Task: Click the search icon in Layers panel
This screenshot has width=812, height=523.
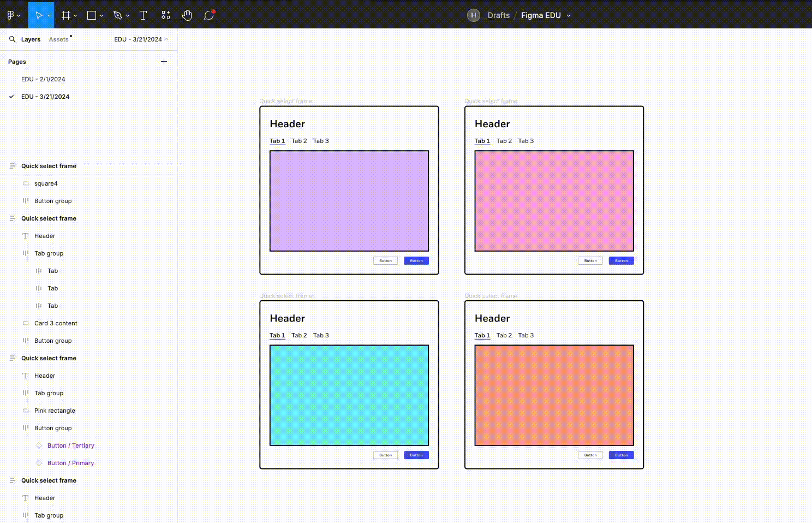Action: click(x=12, y=39)
